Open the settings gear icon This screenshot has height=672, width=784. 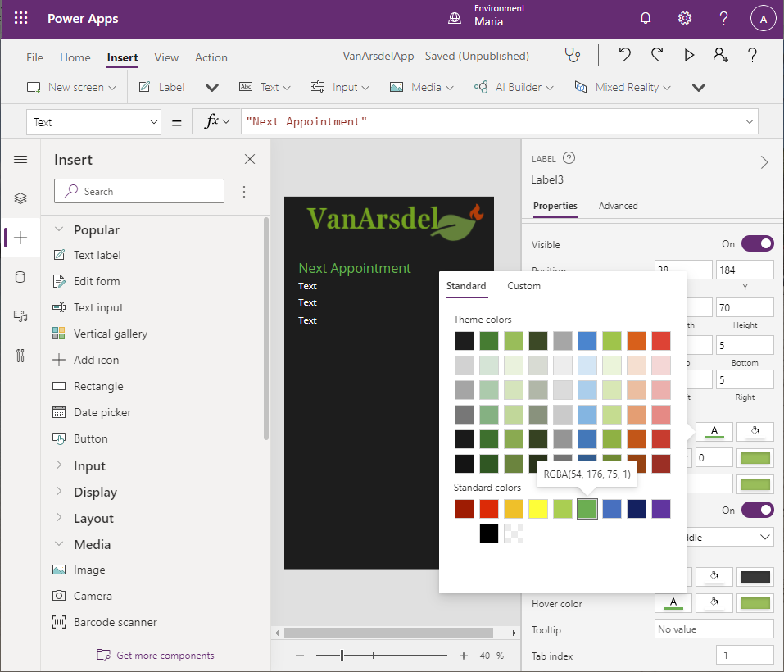[685, 19]
